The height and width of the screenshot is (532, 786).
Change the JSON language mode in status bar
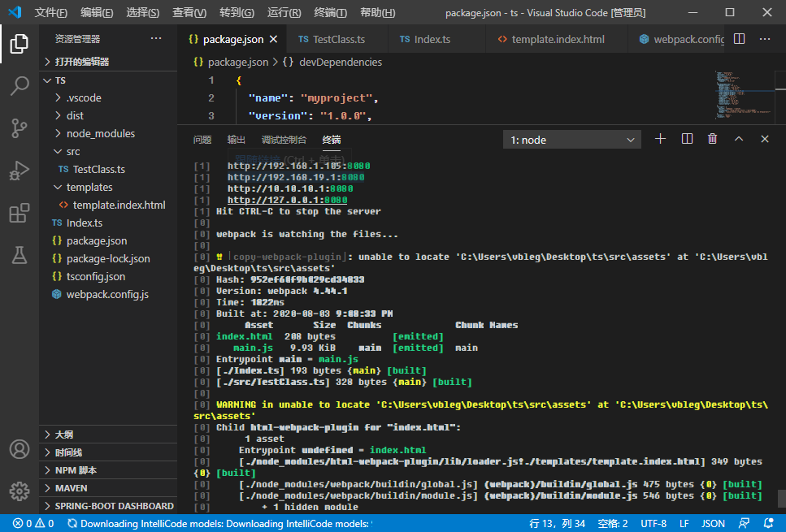[x=713, y=524]
